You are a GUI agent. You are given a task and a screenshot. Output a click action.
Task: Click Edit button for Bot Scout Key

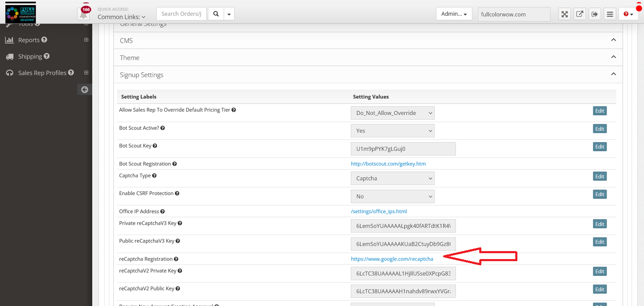(600, 147)
